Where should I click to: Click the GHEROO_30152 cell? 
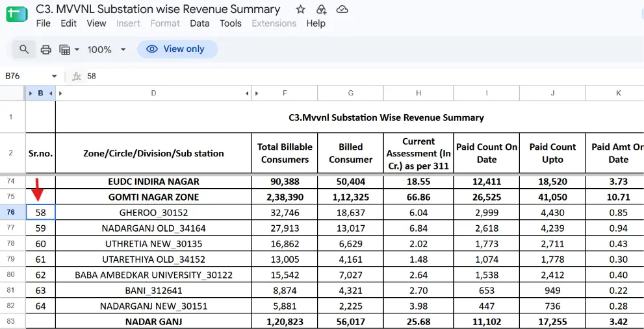pos(153,212)
